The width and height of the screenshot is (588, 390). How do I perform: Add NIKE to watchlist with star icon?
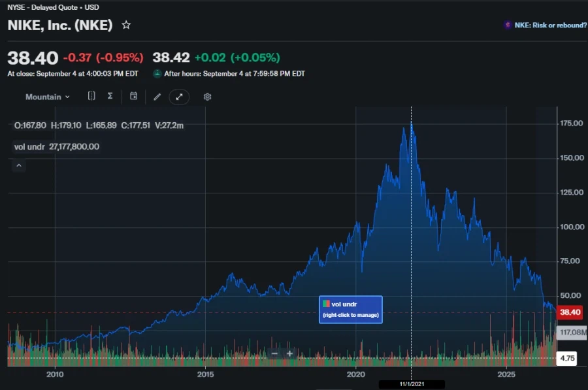pos(126,25)
